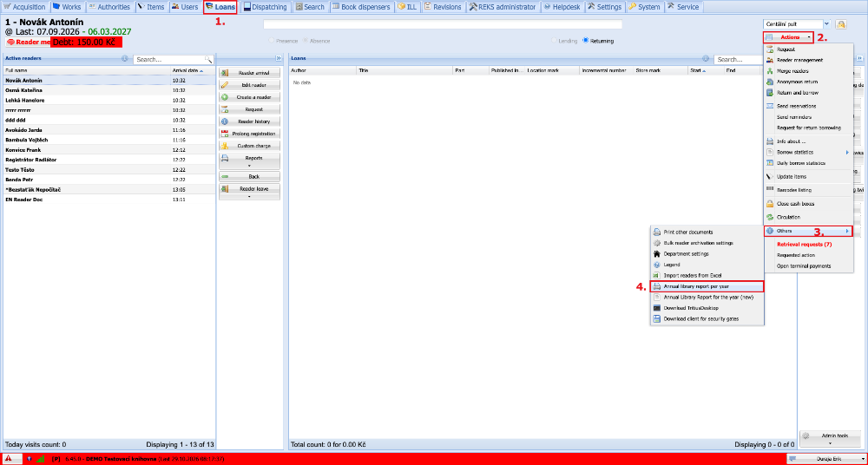Select reader Bambula Vojtěch
This screenshot has width=868, height=465.
(109, 140)
